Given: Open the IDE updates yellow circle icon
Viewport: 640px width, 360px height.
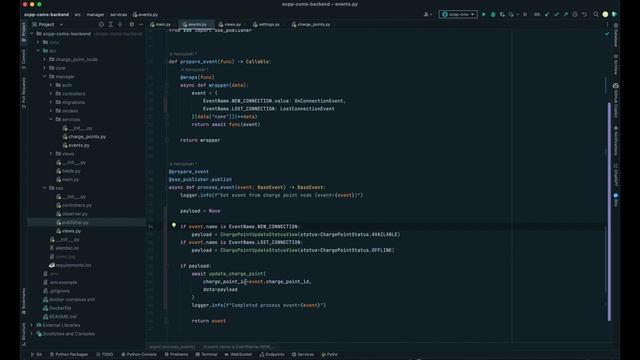Looking at the screenshot, I should 605,14.
